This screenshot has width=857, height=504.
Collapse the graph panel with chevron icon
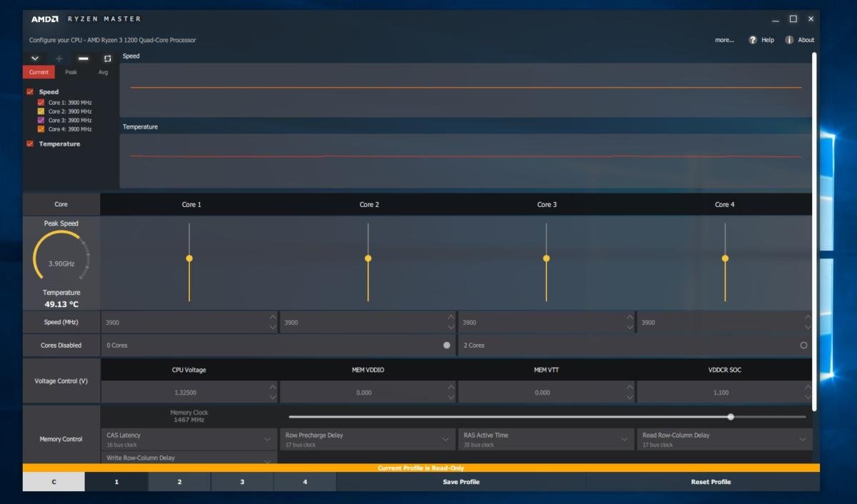(35, 59)
